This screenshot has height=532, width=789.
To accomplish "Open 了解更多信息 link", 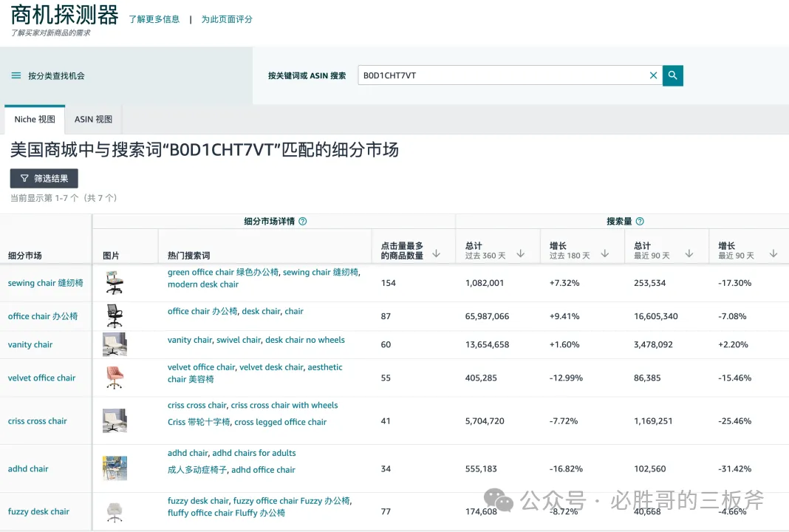I will coord(154,19).
